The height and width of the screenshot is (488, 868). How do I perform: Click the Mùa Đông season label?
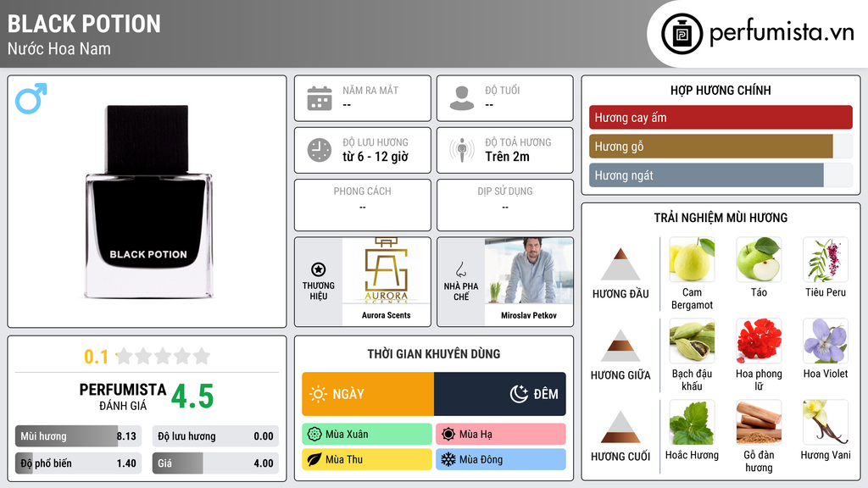(x=501, y=459)
